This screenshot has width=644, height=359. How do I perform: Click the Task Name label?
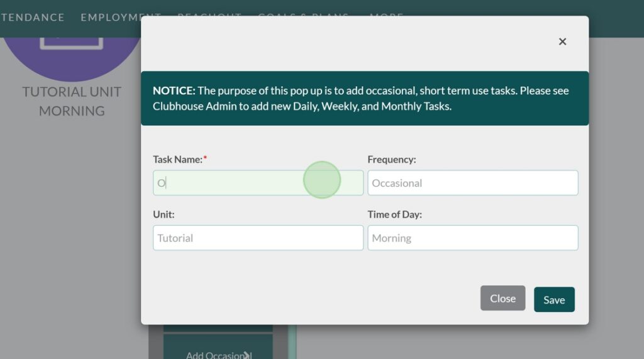[x=177, y=160]
